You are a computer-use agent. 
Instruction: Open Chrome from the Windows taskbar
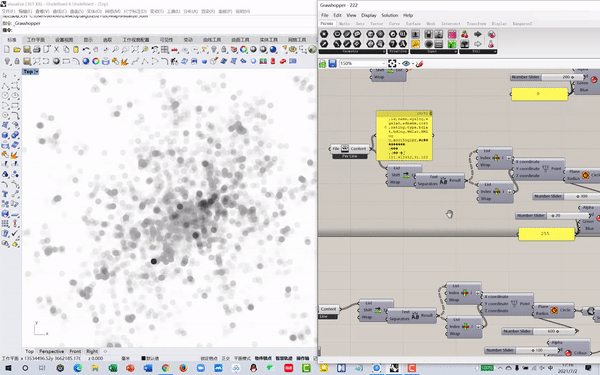point(165,368)
